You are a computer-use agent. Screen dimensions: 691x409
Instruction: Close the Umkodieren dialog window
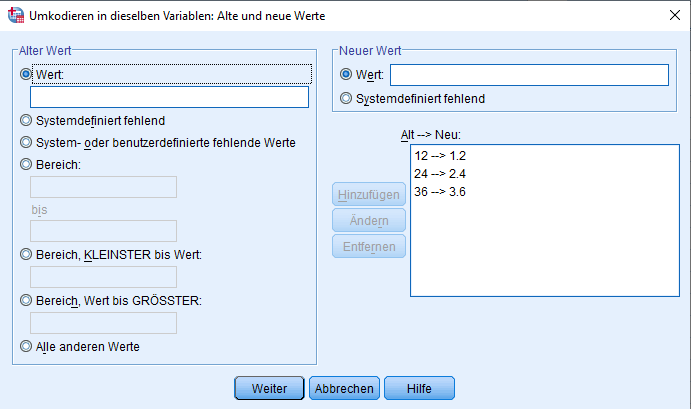coord(668,16)
